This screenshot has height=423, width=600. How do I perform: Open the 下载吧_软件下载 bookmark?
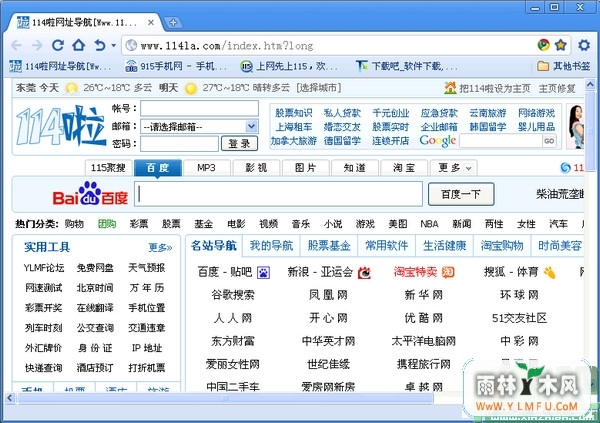406,66
